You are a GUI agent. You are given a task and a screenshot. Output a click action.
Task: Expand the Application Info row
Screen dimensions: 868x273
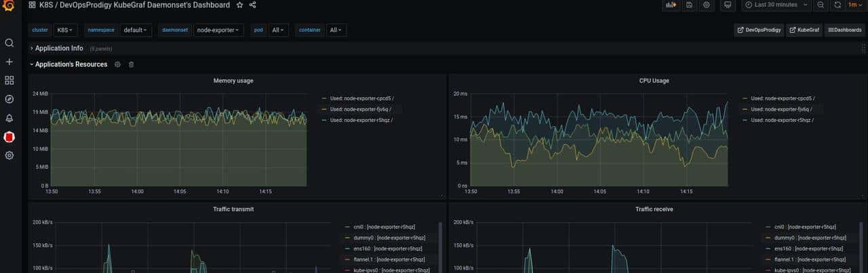(x=58, y=48)
